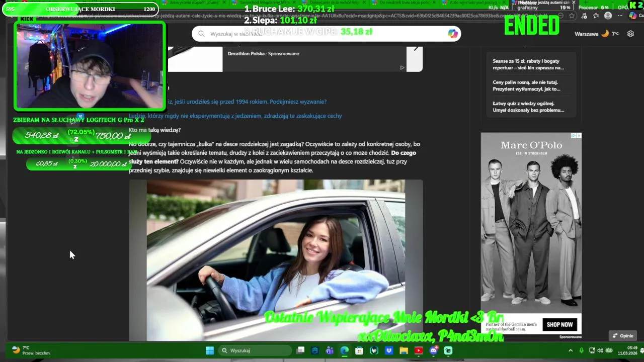Open the volume control in the system tray

pos(600,350)
